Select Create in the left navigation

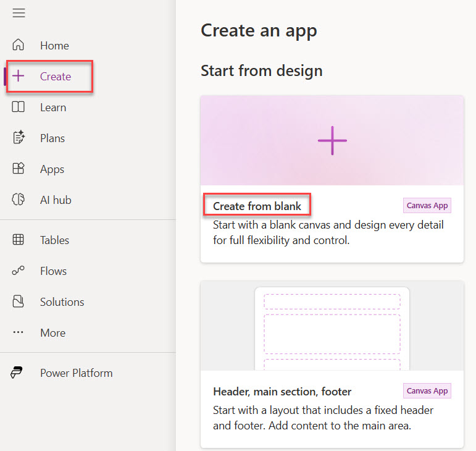point(56,77)
